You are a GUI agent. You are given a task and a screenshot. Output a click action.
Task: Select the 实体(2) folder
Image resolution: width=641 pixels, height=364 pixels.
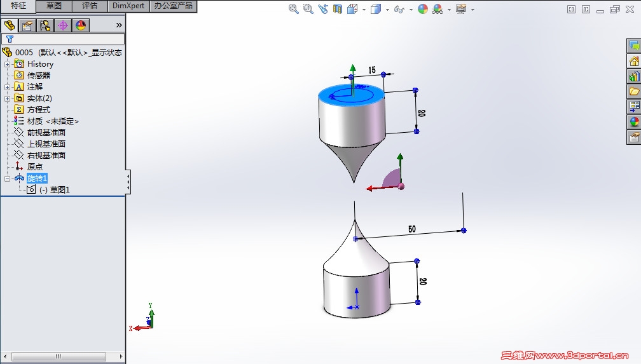coord(39,98)
